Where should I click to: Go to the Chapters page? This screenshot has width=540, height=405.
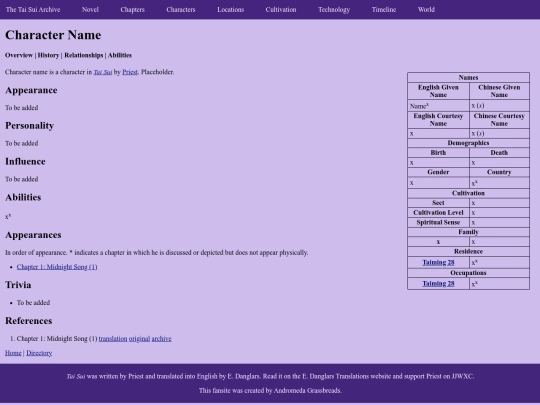tap(133, 10)
